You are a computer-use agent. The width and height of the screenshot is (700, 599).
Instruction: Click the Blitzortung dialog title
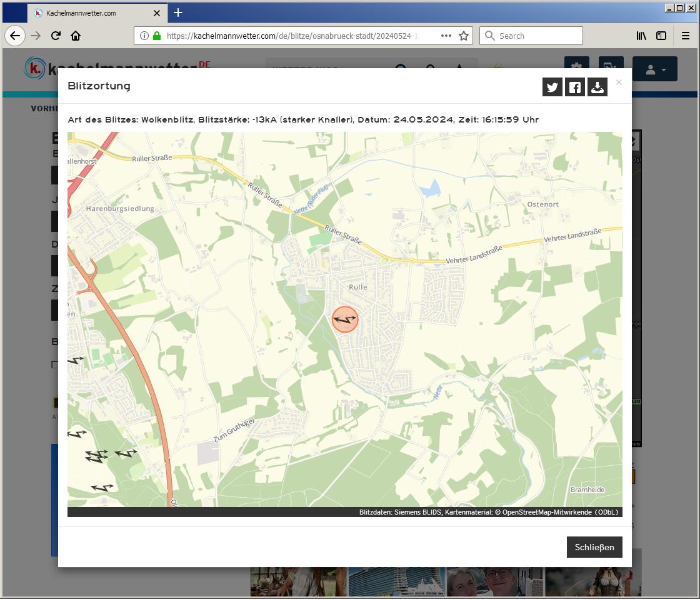99,86
